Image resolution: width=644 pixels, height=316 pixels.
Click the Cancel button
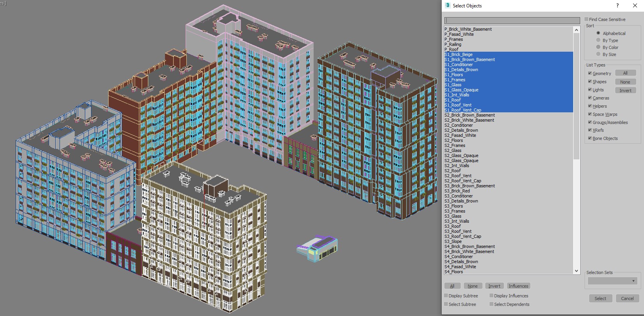click(x=627, y=299)
